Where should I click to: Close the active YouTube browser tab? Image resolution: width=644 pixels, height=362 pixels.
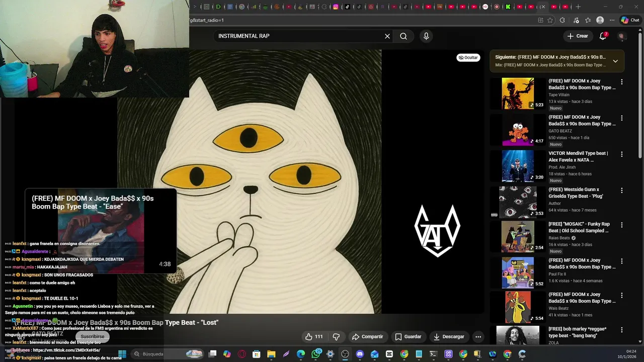point(543,7)
